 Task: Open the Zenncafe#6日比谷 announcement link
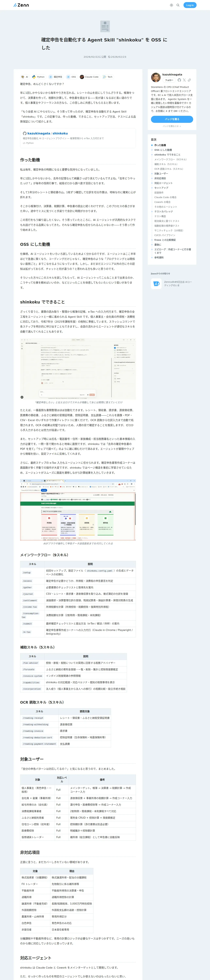(x=178, y=284)
